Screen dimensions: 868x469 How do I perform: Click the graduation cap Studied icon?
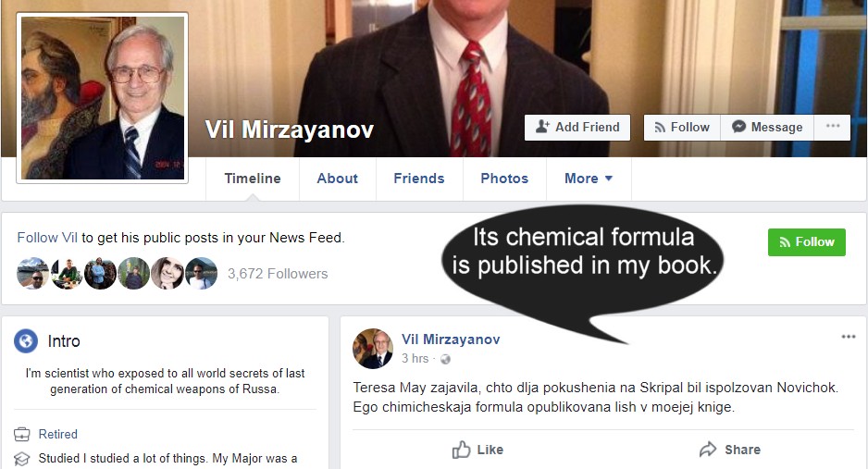pos(21,459)
